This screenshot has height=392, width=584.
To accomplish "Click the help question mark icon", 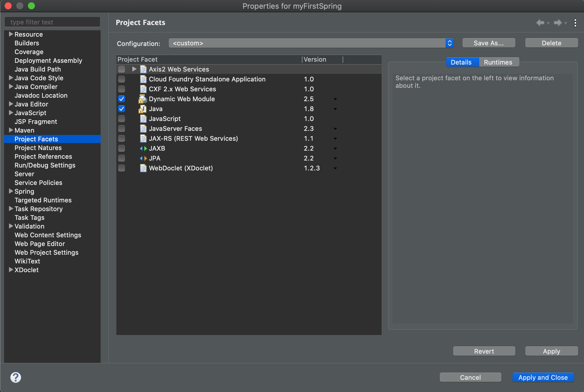I will [x=16, y=377].
